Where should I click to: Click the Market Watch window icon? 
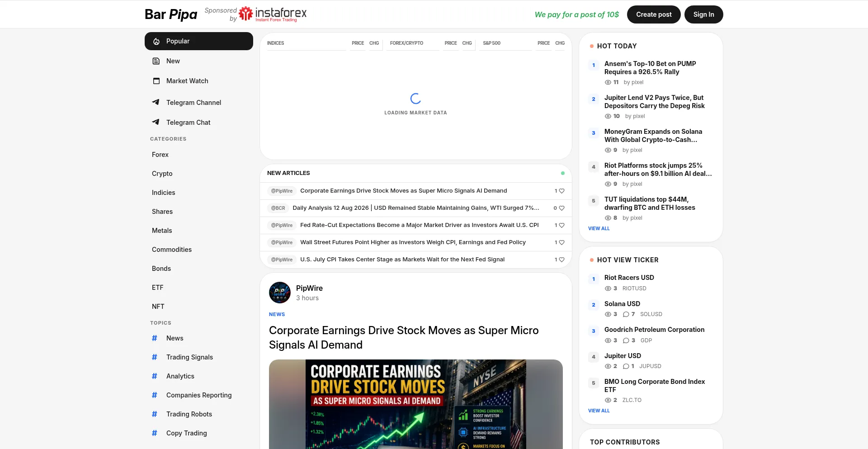(x=156, y=81)
